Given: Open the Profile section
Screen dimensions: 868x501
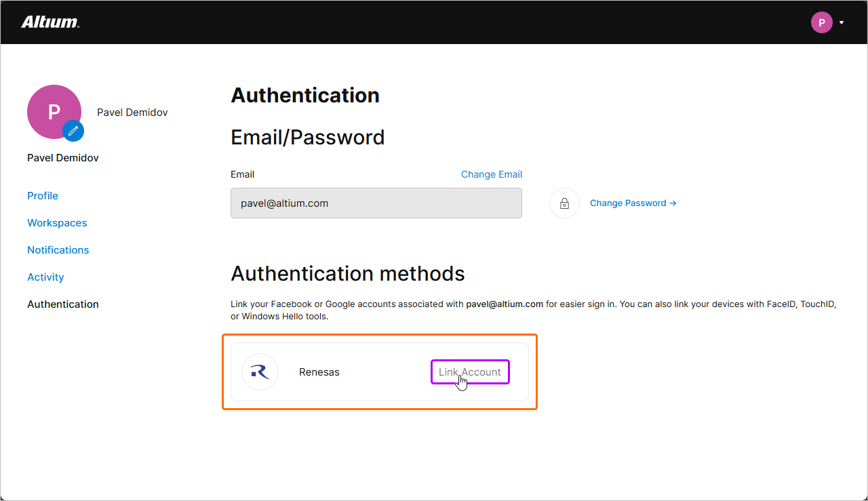Looking at the screenshot, I should click(x=43, y=195).
